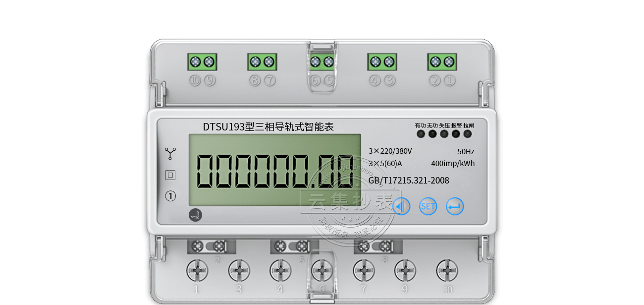Image resolution: width=644 pixels, height=305 pixels.
Task: Click the 失压 voltage loss LED indicator
Action: [444, 134]
